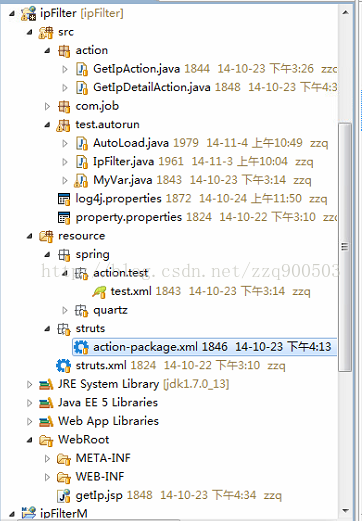Expand the GetIpDetailAction.java node
This screenshot has width=362, height=521.
coord(65,88)
